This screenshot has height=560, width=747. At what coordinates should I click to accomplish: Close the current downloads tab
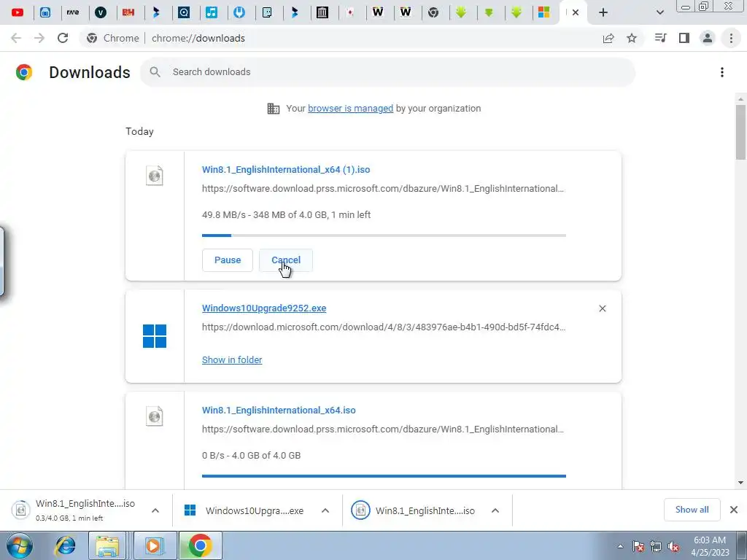pos(576,13)
